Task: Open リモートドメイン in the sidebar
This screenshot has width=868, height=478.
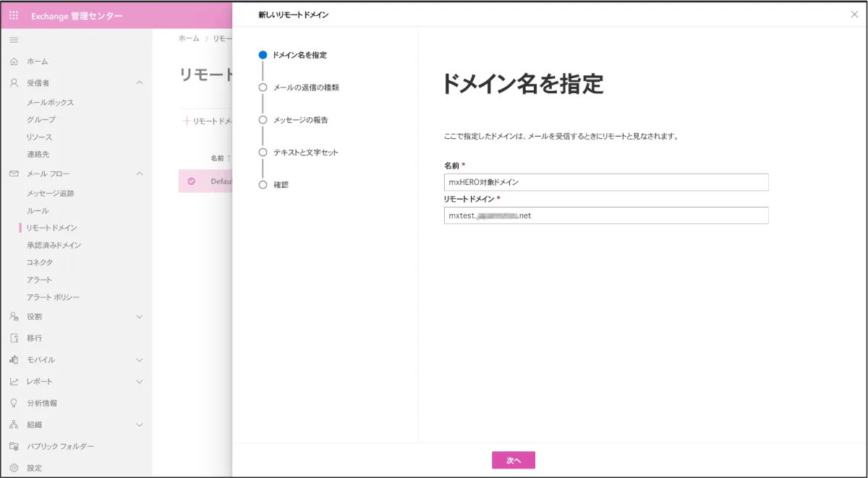Action: click(51, 228)
